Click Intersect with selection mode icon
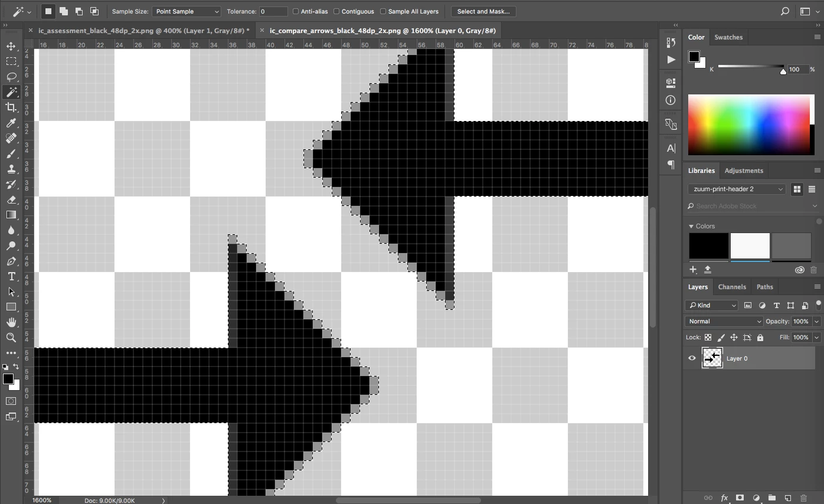 pos(94,11)
